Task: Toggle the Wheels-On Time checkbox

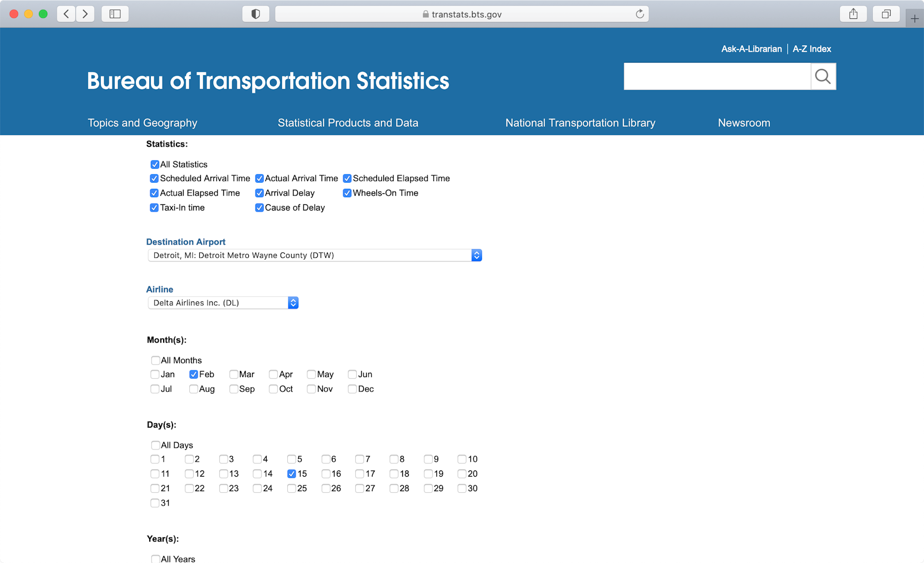Action: coord(347,193)
